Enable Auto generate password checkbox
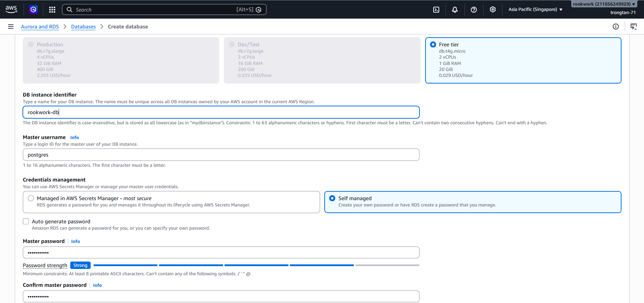This screenshot has width=644, height=303. (26, 222)
